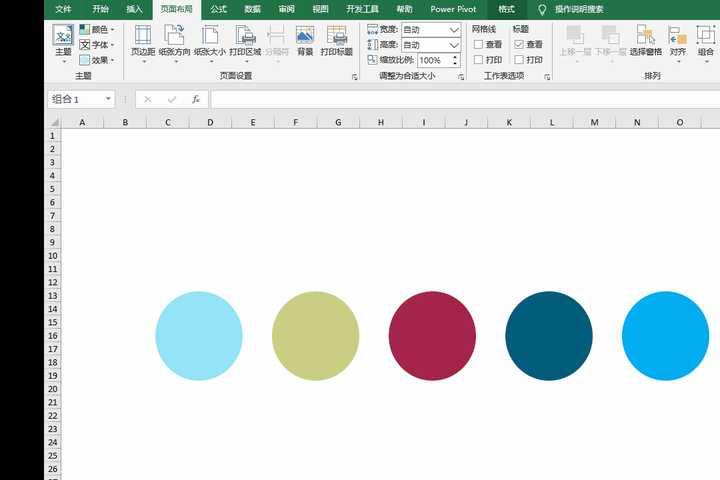The width and height of the screenshot is (720, 480).
Task: Switch to the 帮助 tab
Action: pyautogui.click(x=405, y=9)
